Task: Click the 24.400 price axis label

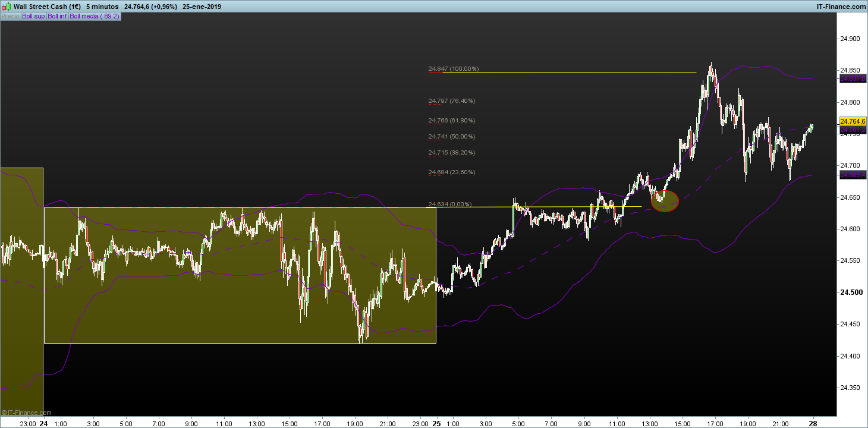Action: [850, 356]
